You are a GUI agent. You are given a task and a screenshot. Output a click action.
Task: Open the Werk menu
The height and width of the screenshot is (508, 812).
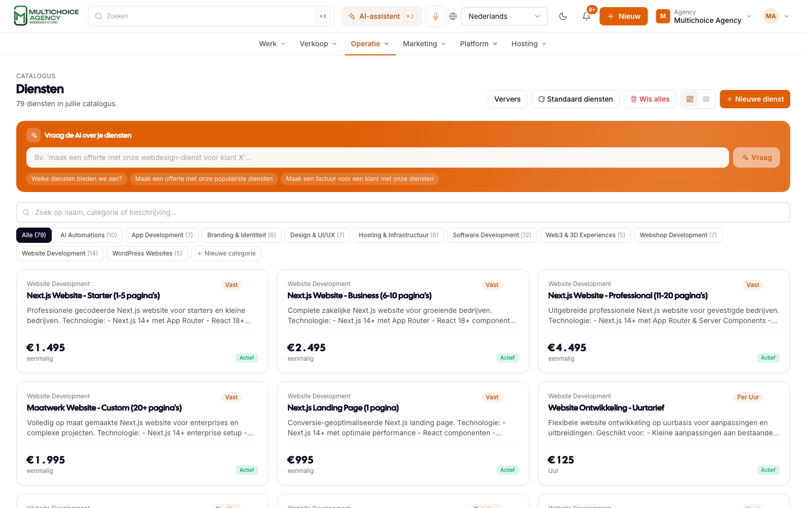(x=272, y=44)
